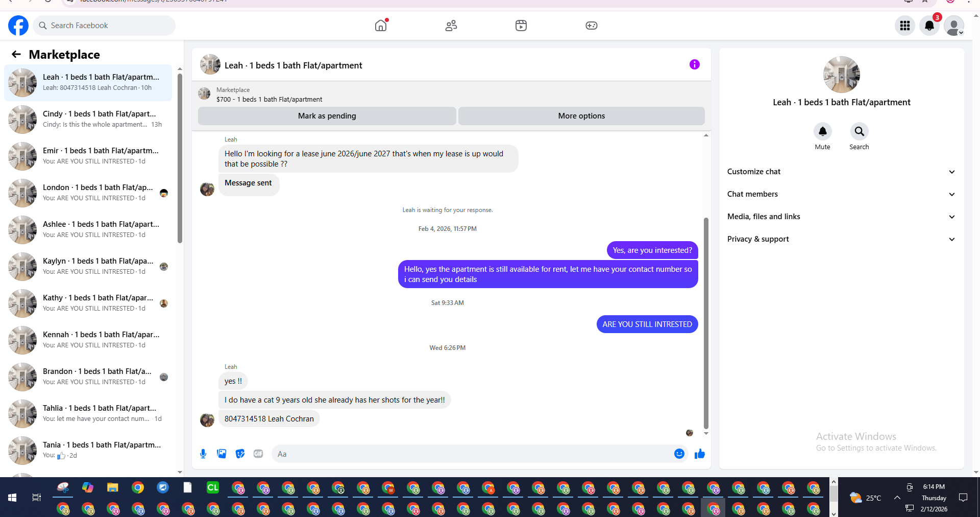Viewport: 980px width, 517px height.
Task: Open London's conversation in chat list
Action: [88, 193]
